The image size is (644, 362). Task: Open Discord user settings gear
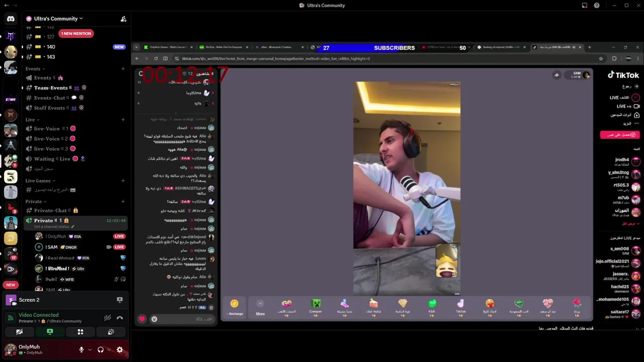120,350
